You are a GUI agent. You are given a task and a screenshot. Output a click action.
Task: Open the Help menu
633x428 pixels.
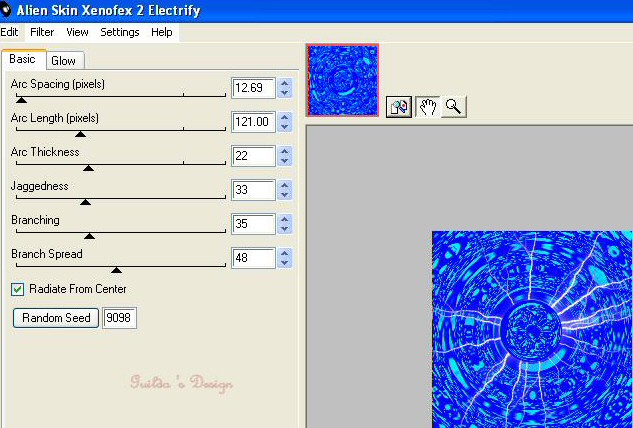161,32
